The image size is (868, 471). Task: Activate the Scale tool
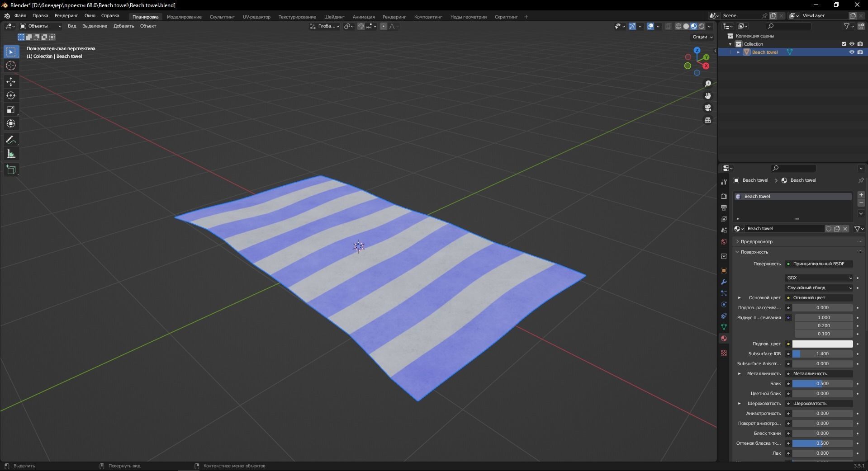click(x=11, y=109)
